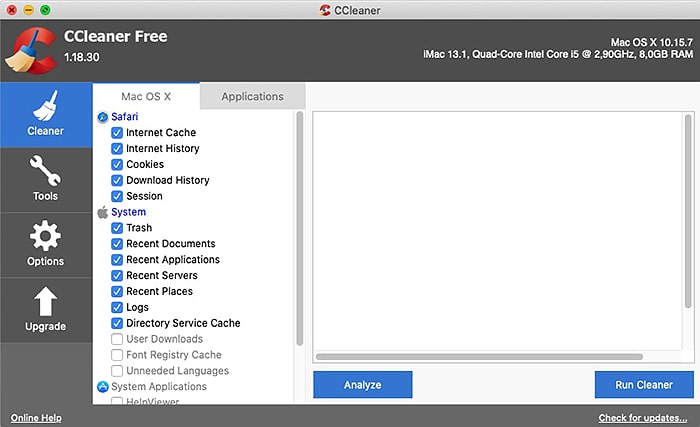Toggle Recent Documents checkbox
The width and height of the screenshot is (700, 427).
pos(117,244)
